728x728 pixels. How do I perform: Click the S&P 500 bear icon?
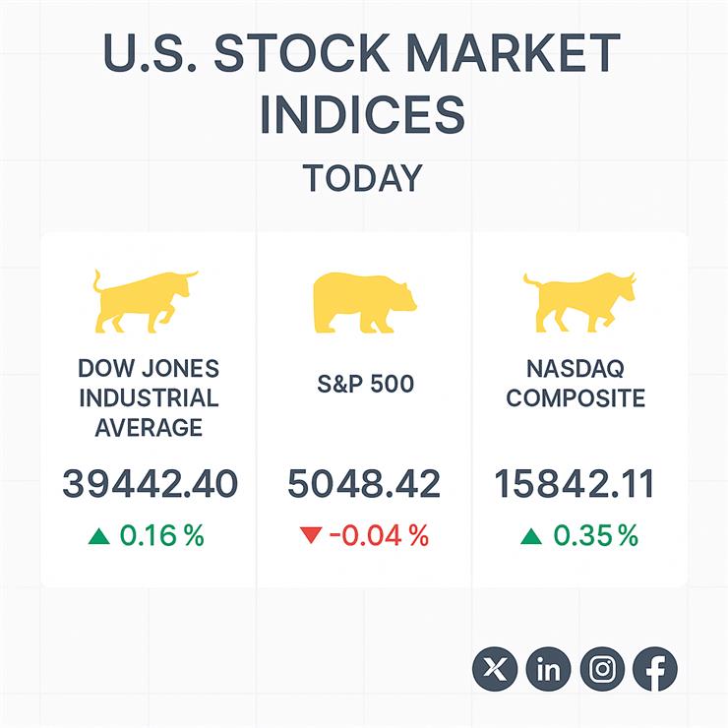[x=363, y=304]
